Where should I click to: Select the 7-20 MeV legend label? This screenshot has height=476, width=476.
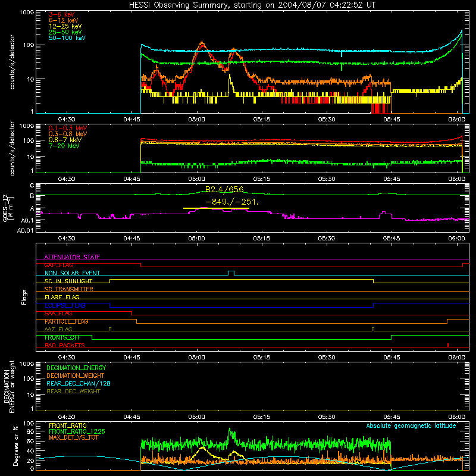64,146
